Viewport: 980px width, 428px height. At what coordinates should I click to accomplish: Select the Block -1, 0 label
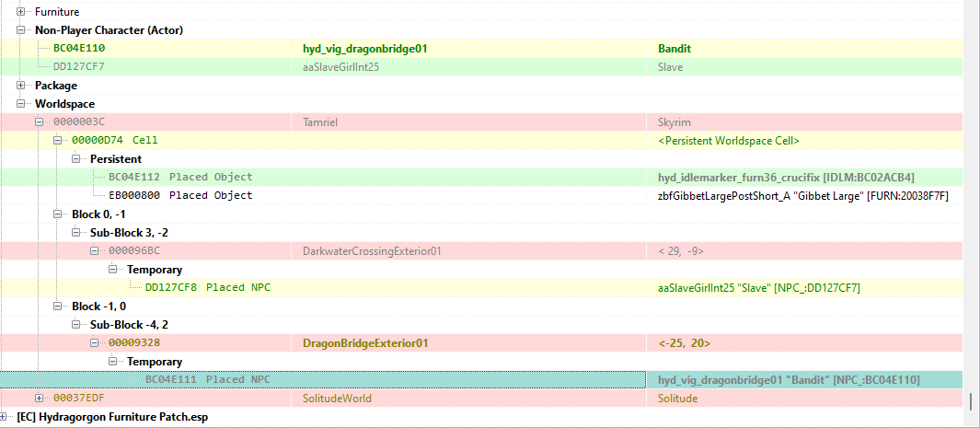98,307
